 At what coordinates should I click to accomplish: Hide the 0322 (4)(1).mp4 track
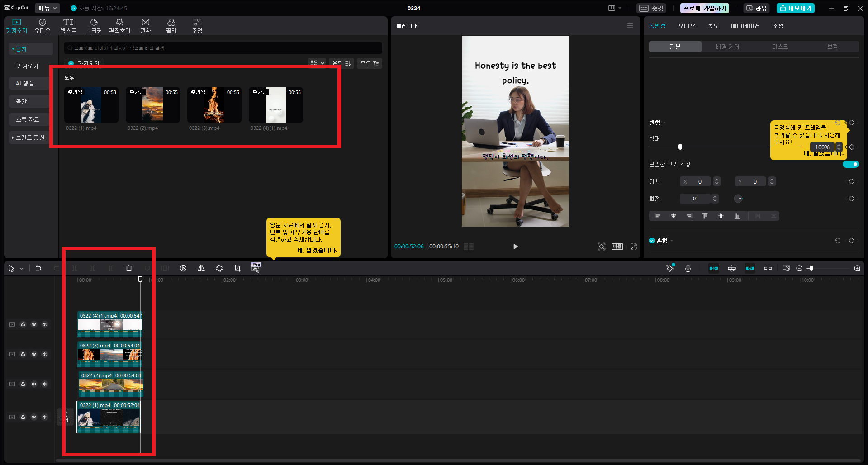click(x=34, y=324)
